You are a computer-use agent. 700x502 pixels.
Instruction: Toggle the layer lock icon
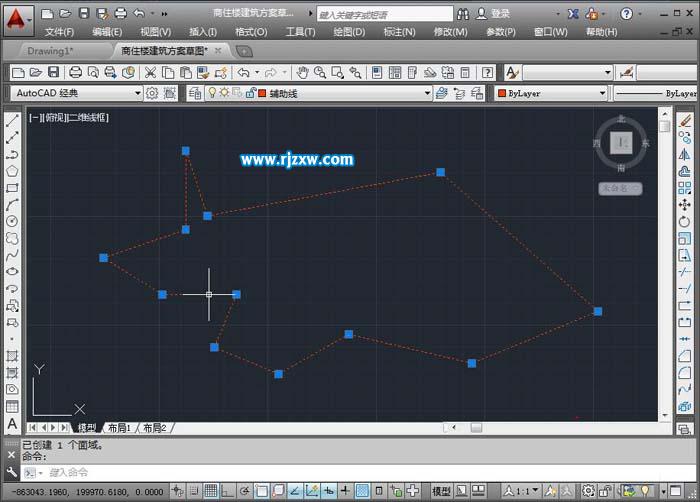[x=250, y=93]
